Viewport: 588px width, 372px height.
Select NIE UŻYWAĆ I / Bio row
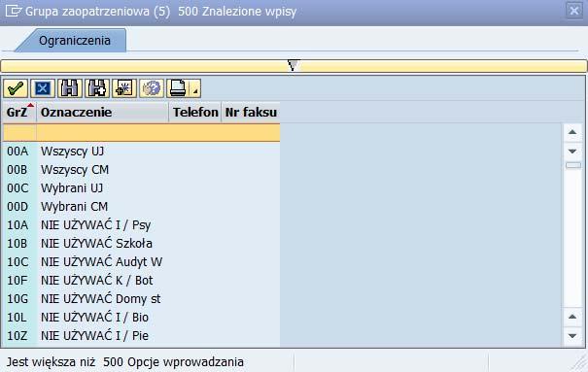point(141,318)
